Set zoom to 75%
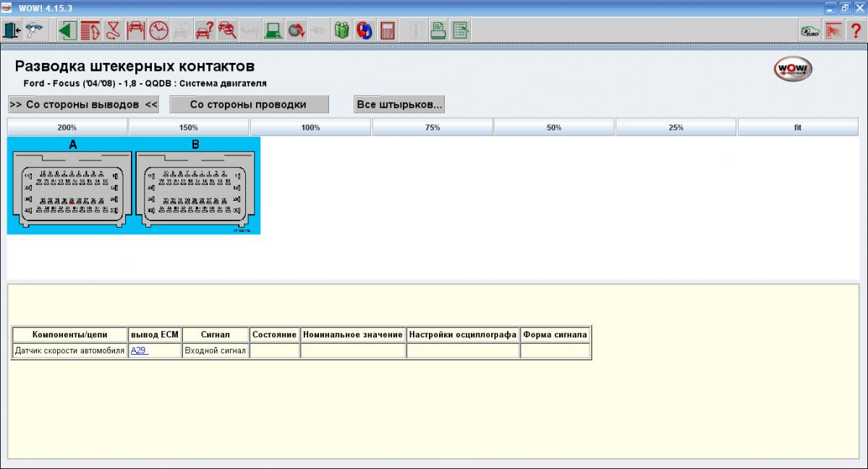The height and width of the screenshot is (469, 868). click(433, 127)
